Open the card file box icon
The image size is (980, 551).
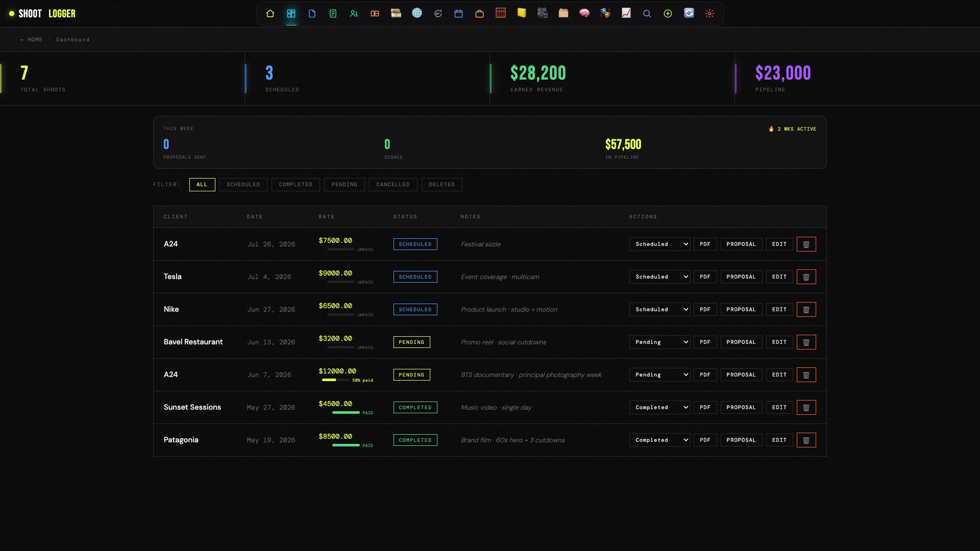coord(563,14)
